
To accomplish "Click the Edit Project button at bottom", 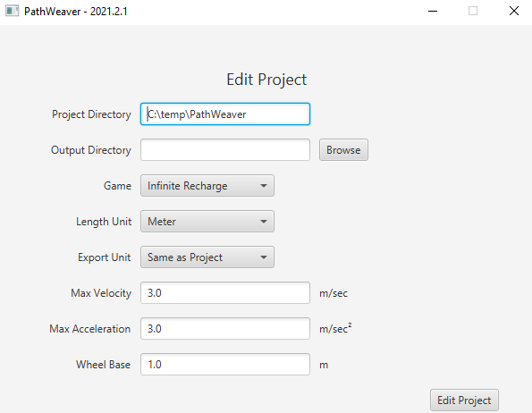I will click(464, 400).
